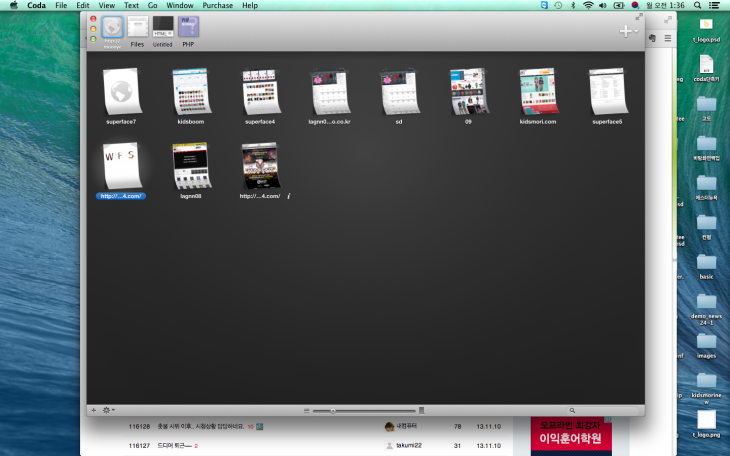The width and height of the screenshot is (730, 456).
Task: Click the volume icon in the menu bar
Action: pos(602,5)
